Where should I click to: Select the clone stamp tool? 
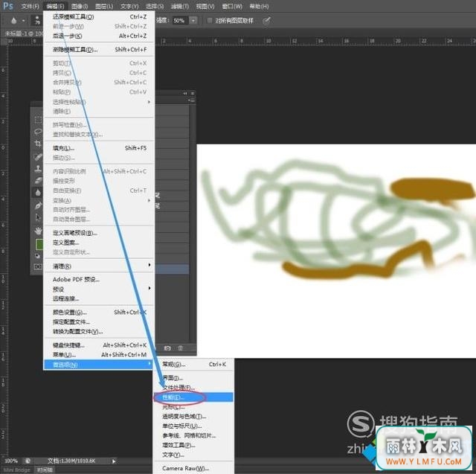click(38, 168)
